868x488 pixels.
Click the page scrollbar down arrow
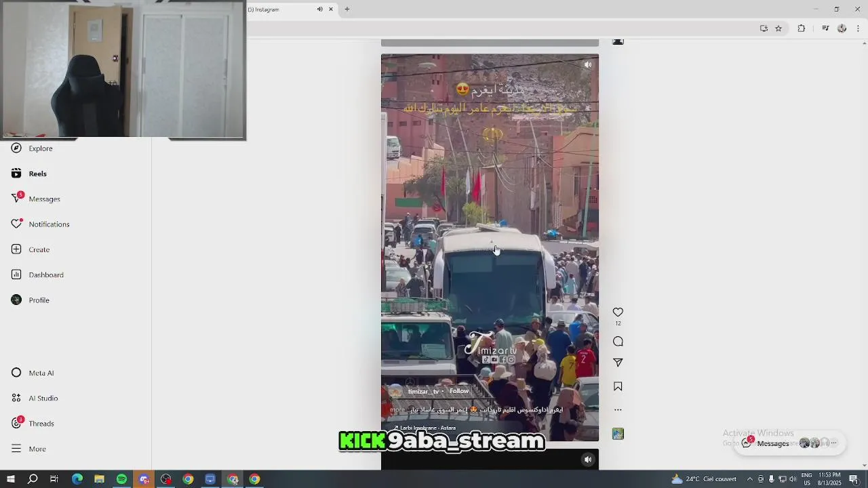tap(864, 465)
